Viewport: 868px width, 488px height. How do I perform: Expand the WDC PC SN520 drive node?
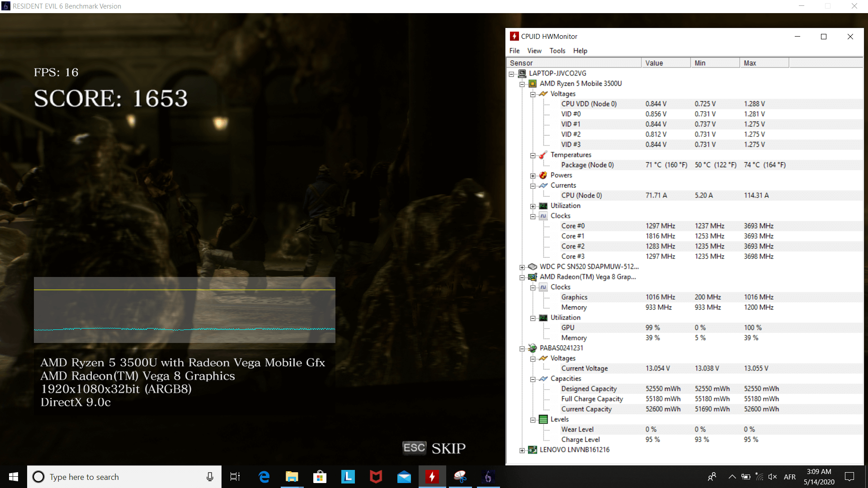(x=522, y=267)
